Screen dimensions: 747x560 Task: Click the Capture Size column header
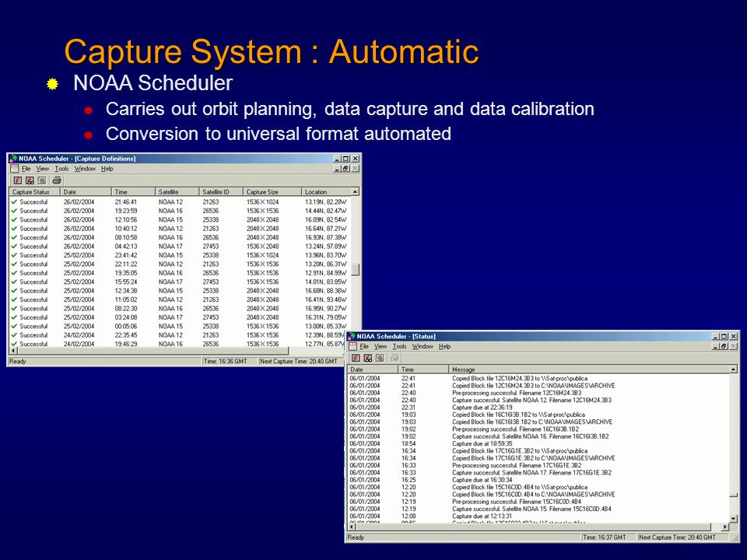[x=272, y=192]
